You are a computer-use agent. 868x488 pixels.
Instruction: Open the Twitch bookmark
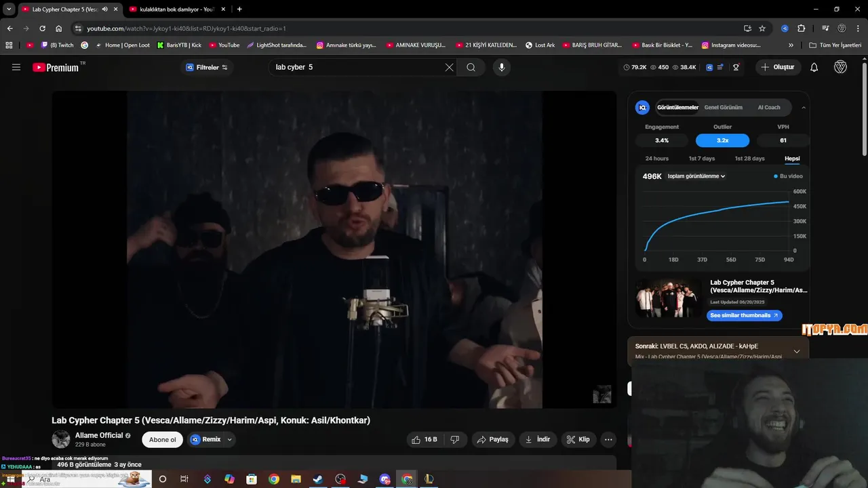click(57, 45)
